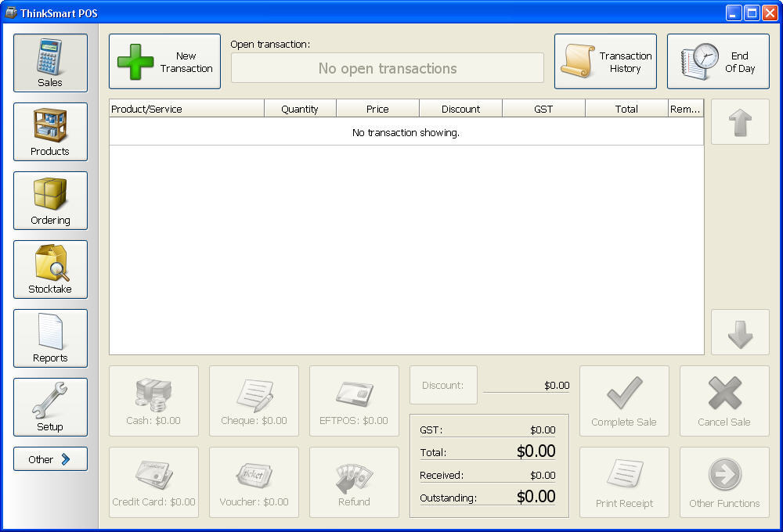Start a New Transaction
The image size is (783, 532).
pyautogui.click(x=164, y=61)
